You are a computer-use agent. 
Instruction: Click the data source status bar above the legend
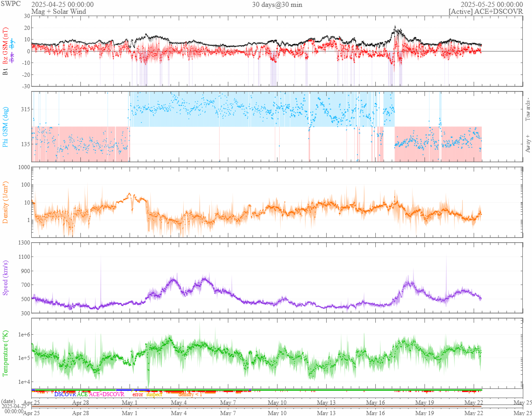pos(256,390)
